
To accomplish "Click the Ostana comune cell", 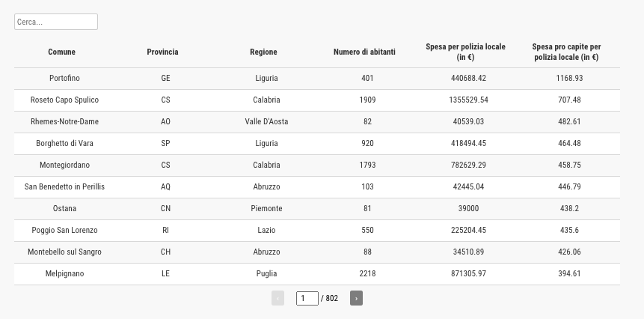I will [x=64, y=209].
